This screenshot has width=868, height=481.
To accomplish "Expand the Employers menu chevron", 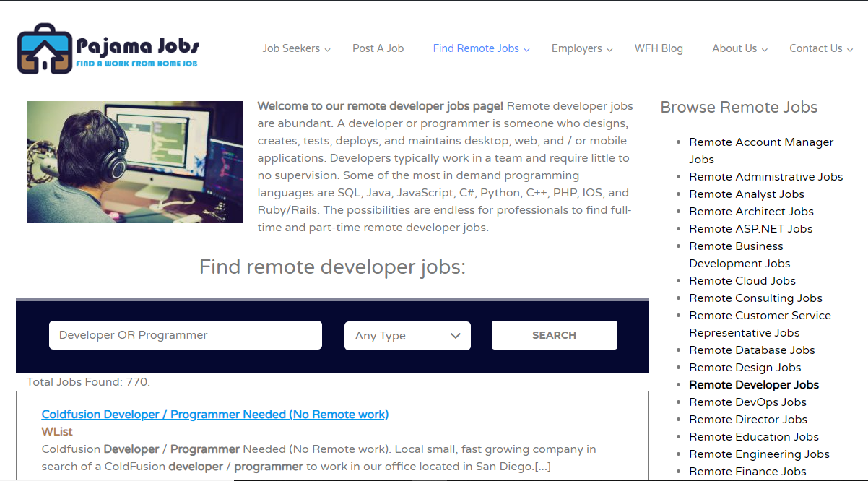I will [x=610, y=50].
